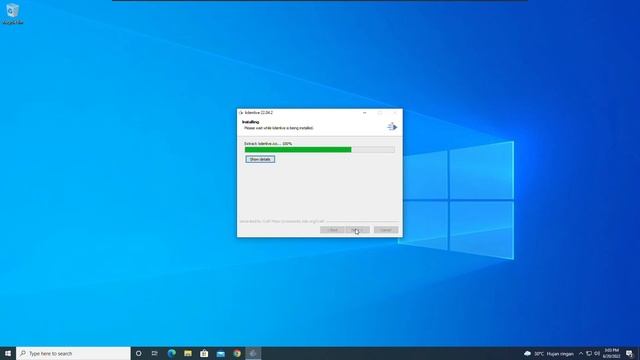Click the taskbar search box

(x=73, y=353)
